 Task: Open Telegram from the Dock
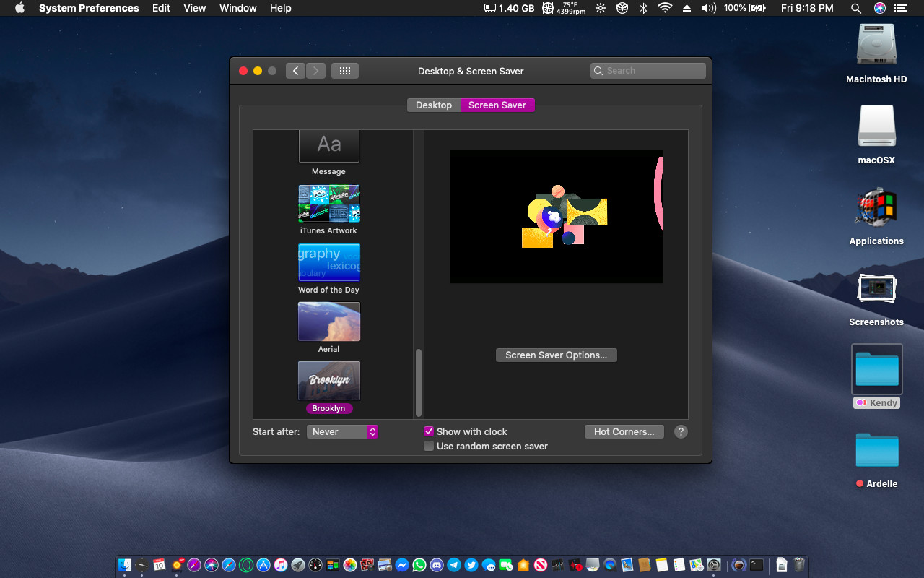tap(454, 565)
